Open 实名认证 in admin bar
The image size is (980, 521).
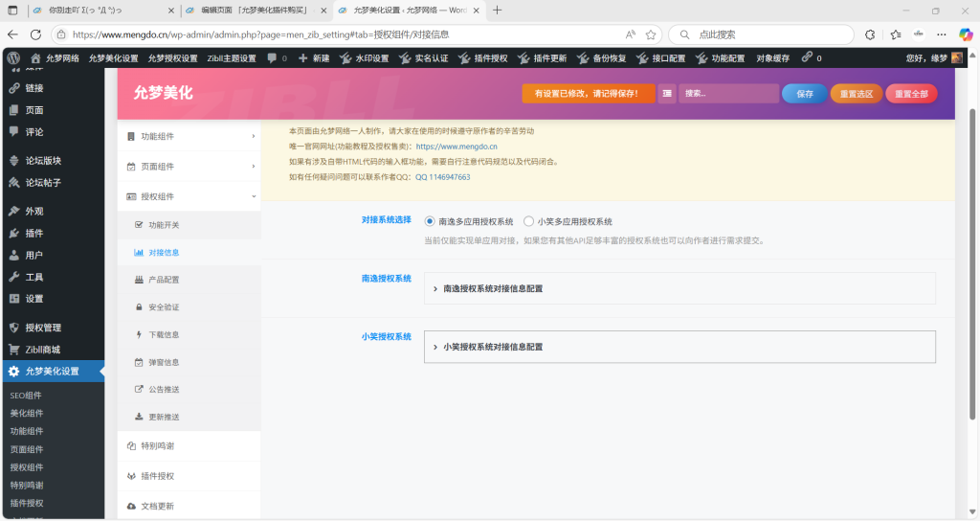[424, 58]
